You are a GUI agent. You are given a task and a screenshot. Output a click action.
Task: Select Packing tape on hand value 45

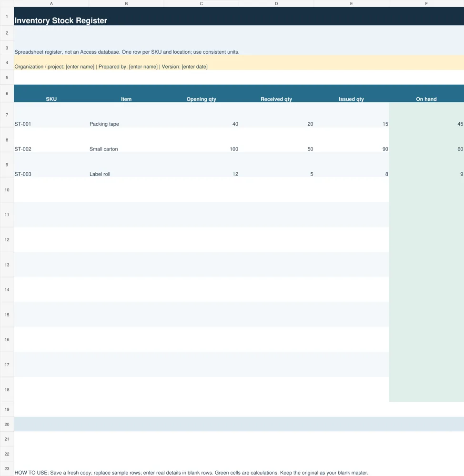(426, 115)
